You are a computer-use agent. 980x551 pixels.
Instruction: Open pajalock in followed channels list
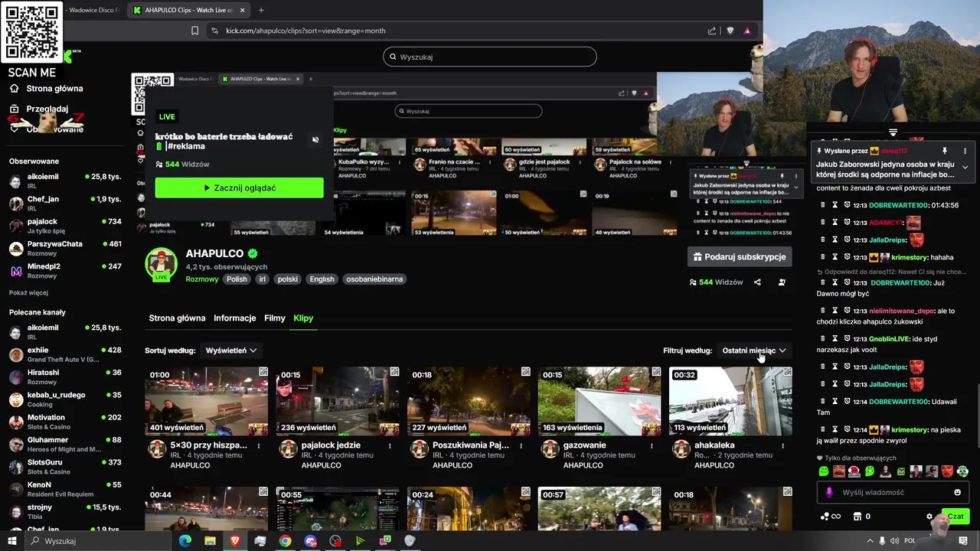coord(65,226)
